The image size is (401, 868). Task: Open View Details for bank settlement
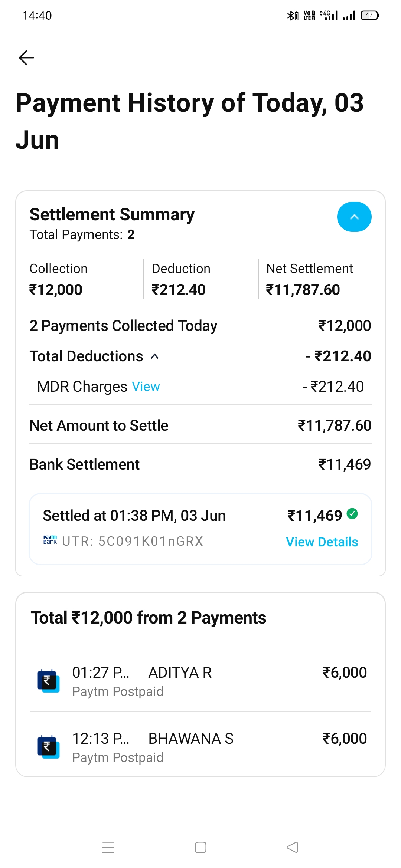[x=322, y=542]
